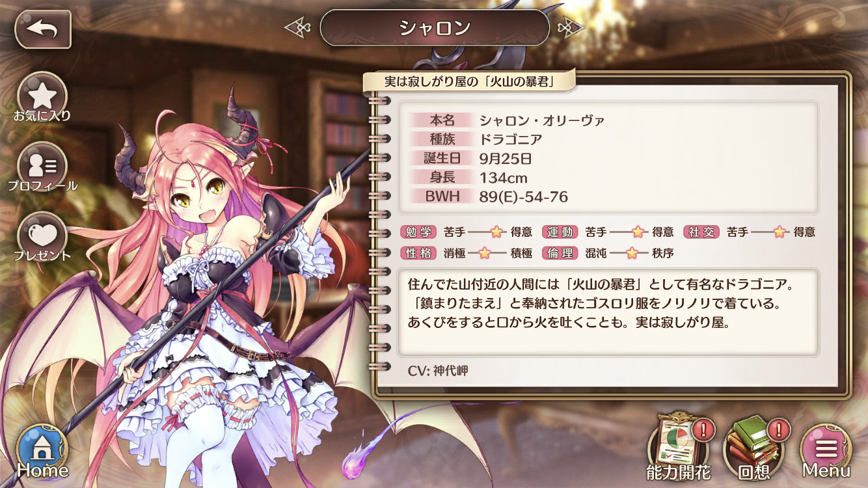Select the notebook title tab 火山の暴君
This screenshot has height=488, width=868.
pos(468,82)
